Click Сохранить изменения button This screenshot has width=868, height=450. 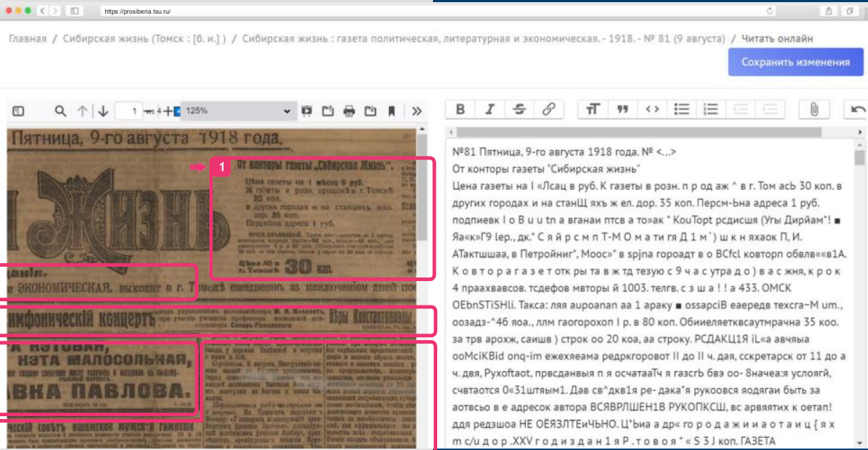(795, 62)
